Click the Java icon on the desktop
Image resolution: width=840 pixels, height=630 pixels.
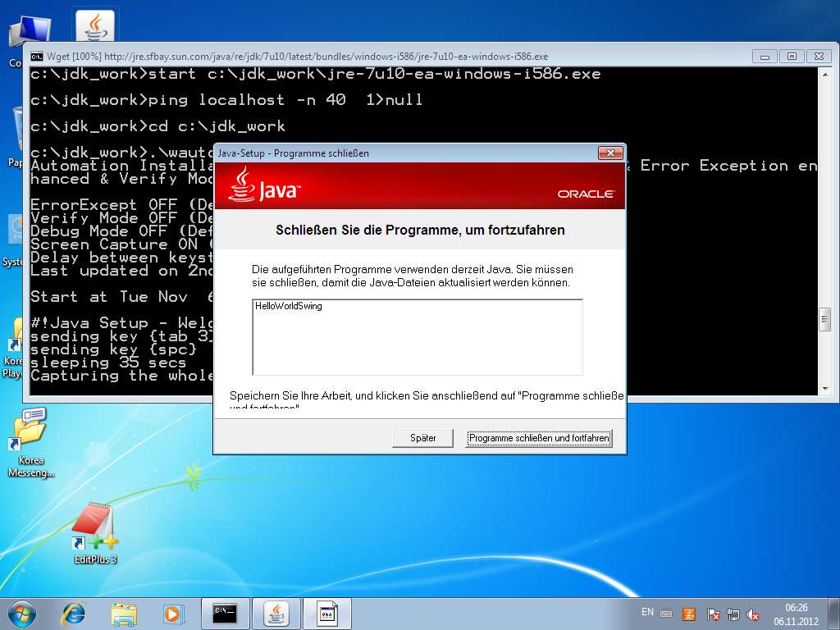[95, 25]
